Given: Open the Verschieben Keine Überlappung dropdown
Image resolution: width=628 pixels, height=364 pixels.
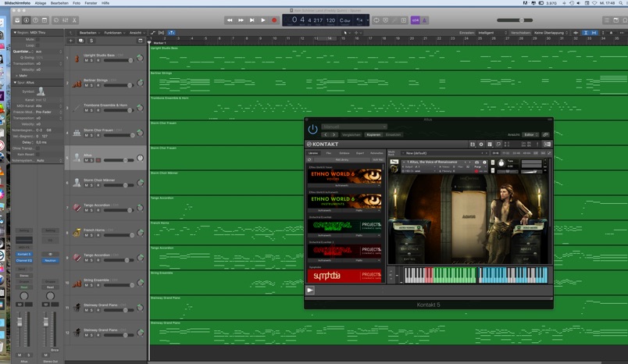Looking at the screenshot, I should tap(551, 33).
